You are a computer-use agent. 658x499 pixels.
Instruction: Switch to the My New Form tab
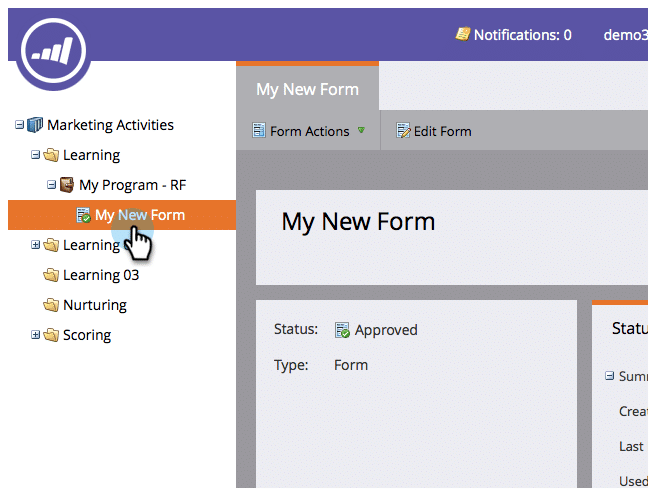tap(307, 89)
